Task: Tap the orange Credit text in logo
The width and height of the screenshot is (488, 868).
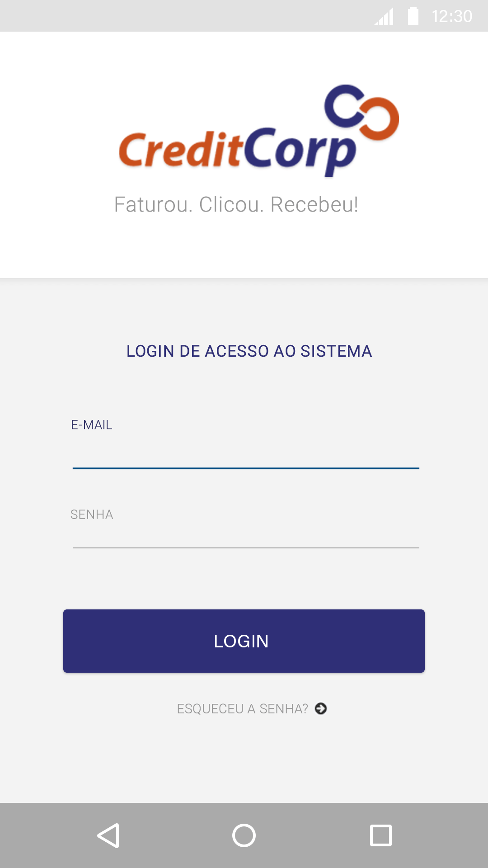Action: [x=180, y=149]
